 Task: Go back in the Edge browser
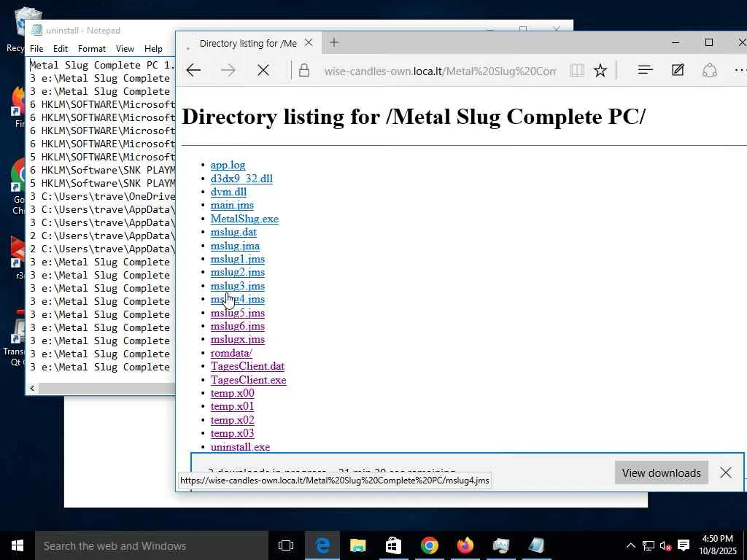(x=193, y=71)
